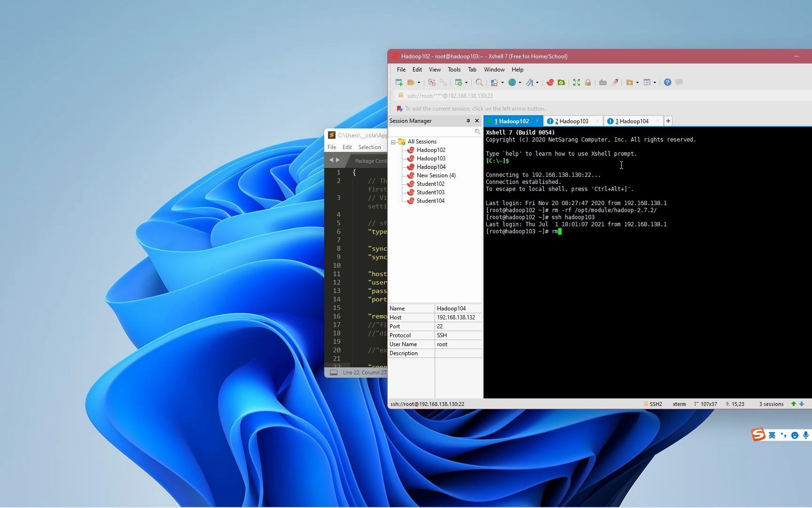812x508 pixels.
Task: Select Hadoop102 in Session Manager tree
Action: pyautogui.click(x=431, y=150)
